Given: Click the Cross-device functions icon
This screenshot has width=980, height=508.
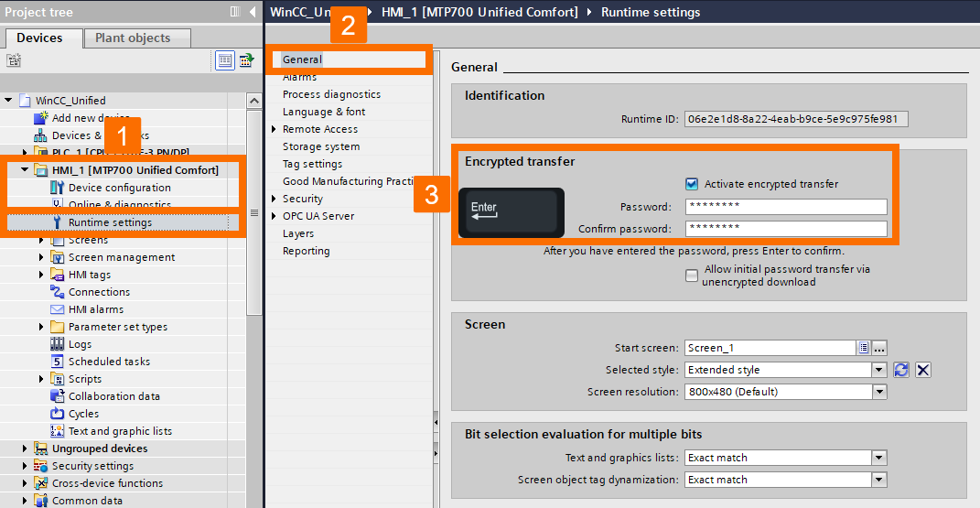Looking at the screenshot, I should [40, 483].
